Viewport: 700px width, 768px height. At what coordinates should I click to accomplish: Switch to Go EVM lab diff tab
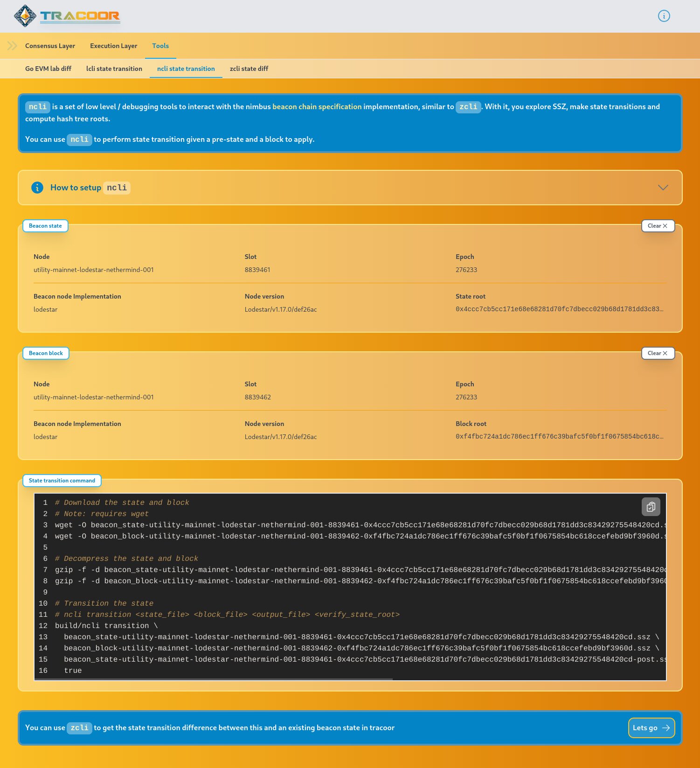pyautogui.click(x=48, y=69)
